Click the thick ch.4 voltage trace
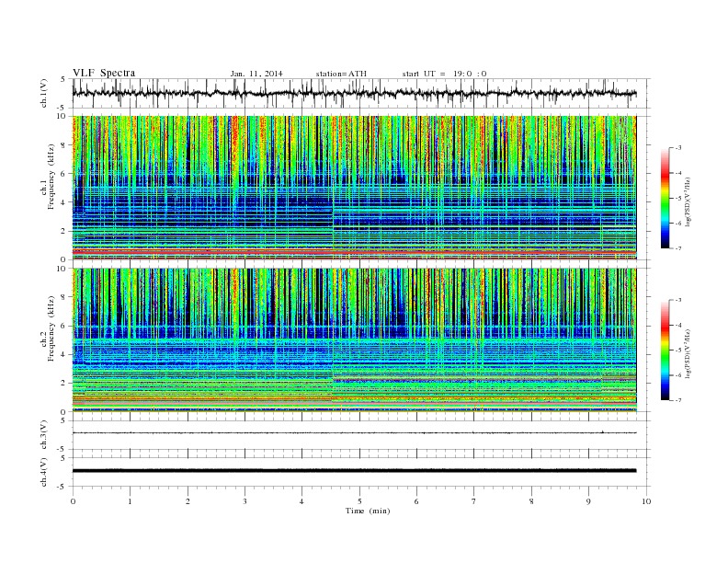The image size is (728, 563). pyautogui.click(x=354, y=471)
